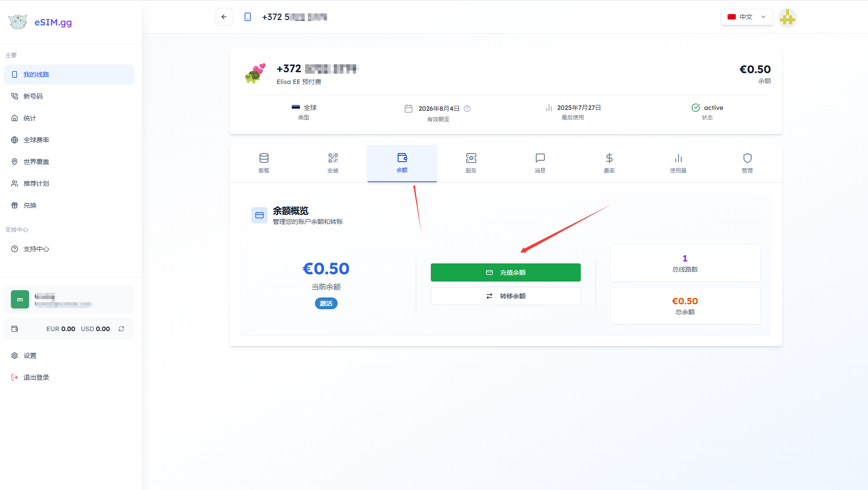Open the 消息 tab
Image resolution: width=868 pixels, height=490 pixels.
click(x=540, y=163)
